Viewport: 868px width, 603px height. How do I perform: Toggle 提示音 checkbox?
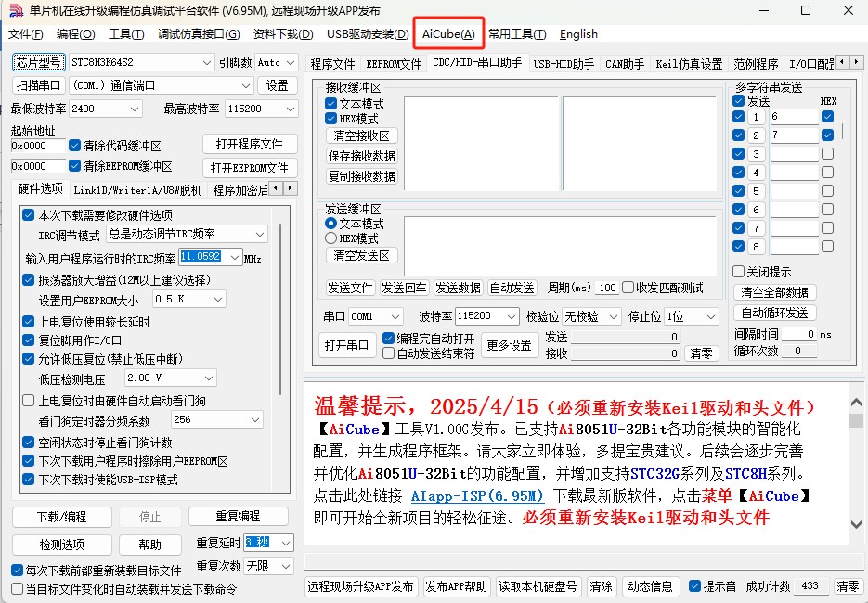(694, 586)
